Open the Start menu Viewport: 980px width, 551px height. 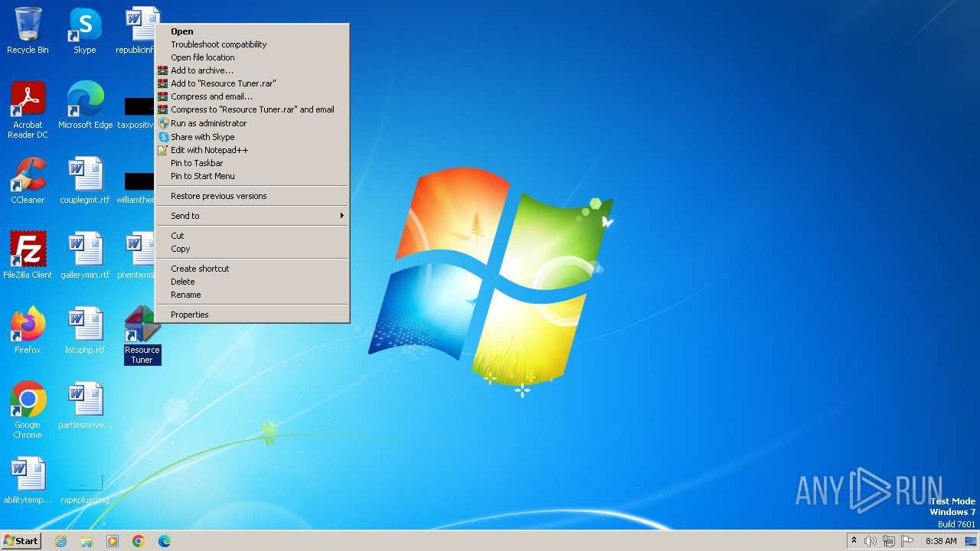21,541
